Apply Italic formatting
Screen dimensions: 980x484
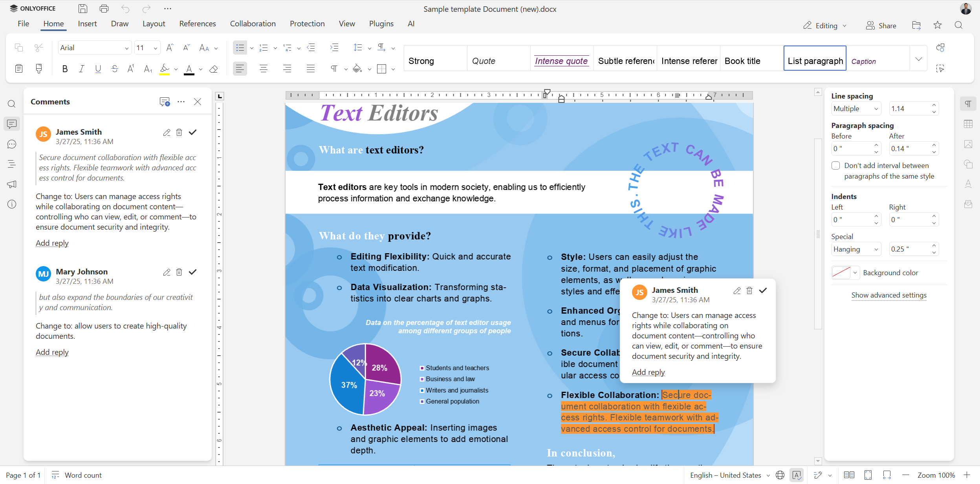pyautogui.click(x=81, y=69)
